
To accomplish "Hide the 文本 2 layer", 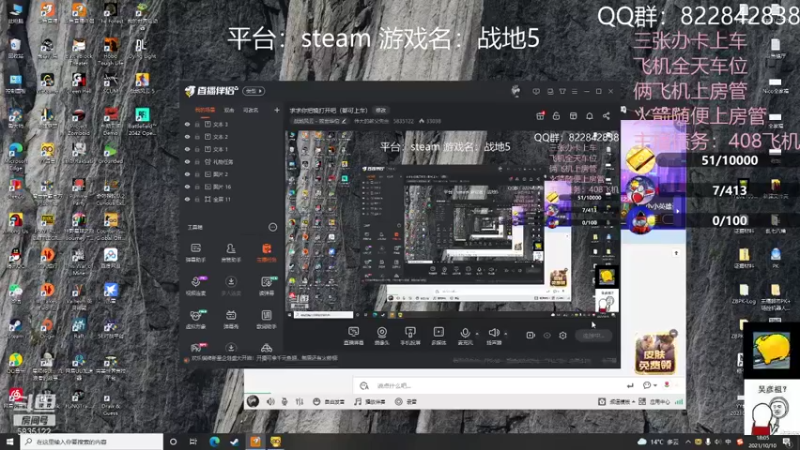I will [x=187, y=137].
